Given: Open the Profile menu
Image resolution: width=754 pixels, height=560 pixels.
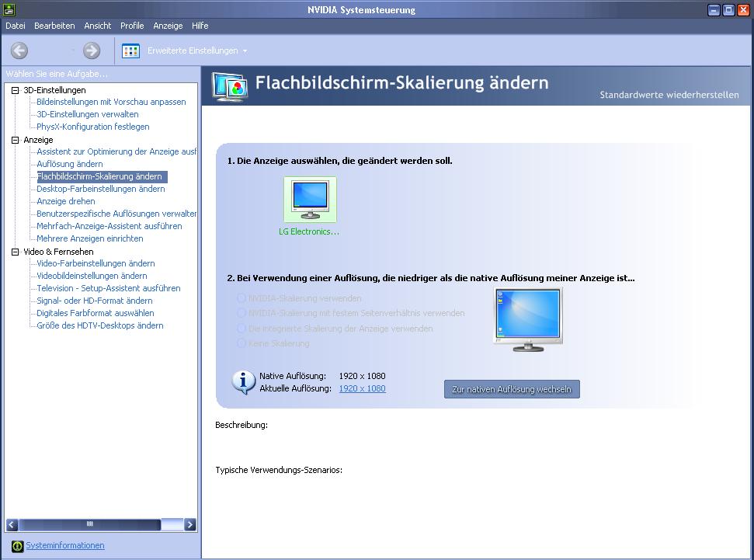Looking at the screenshot, I should click(132, 26).
